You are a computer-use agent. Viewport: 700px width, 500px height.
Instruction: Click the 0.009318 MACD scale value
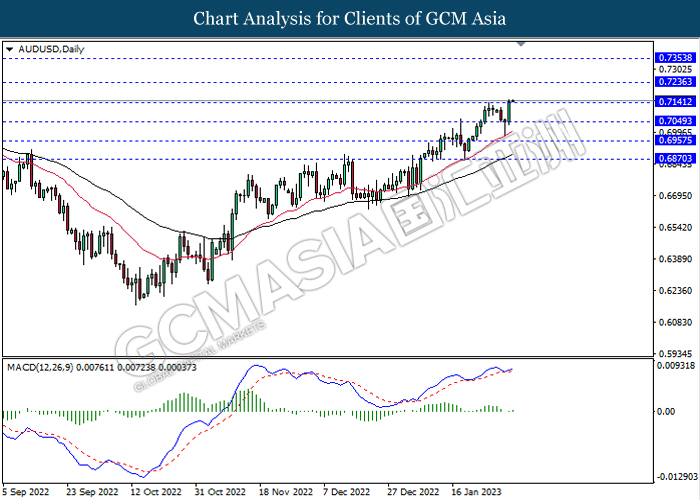pyautogui.click(x=676, y=366)
